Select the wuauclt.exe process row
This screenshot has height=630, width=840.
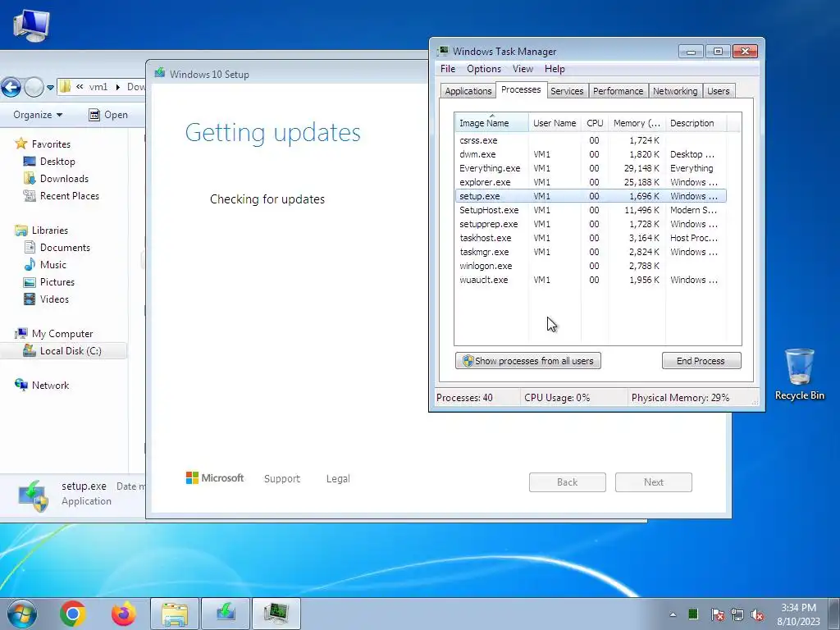[x=591, y=279]
